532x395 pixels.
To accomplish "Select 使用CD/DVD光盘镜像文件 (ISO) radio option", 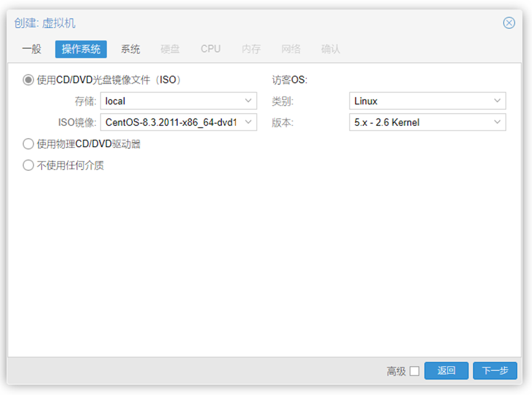I will (x=28, y=80).
